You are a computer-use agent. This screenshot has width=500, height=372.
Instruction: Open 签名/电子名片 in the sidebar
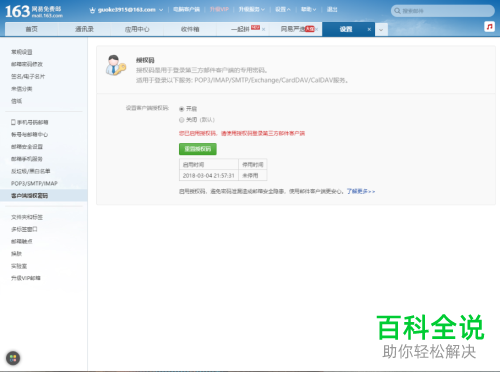click(x=28, y=76)
